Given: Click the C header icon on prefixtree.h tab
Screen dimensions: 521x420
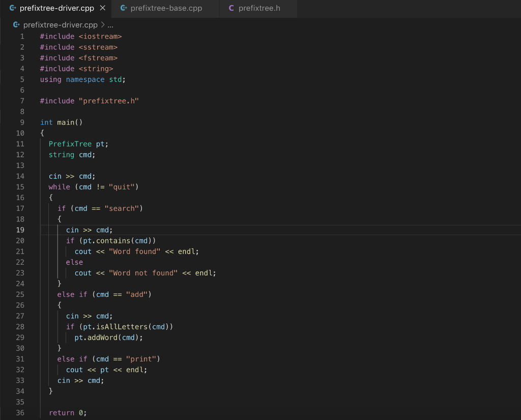Looking at the screenshot, I should pyautogui.click(x=231, y=8).
